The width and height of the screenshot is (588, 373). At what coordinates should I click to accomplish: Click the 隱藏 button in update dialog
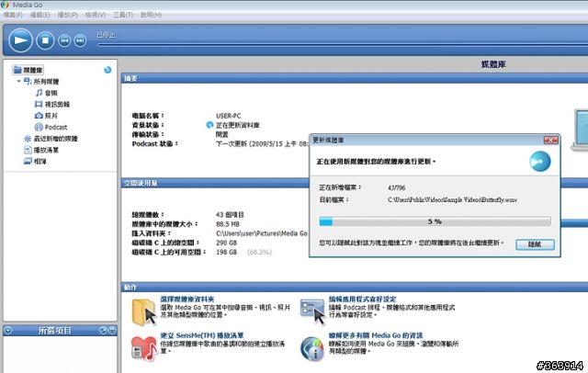[535, 244]
